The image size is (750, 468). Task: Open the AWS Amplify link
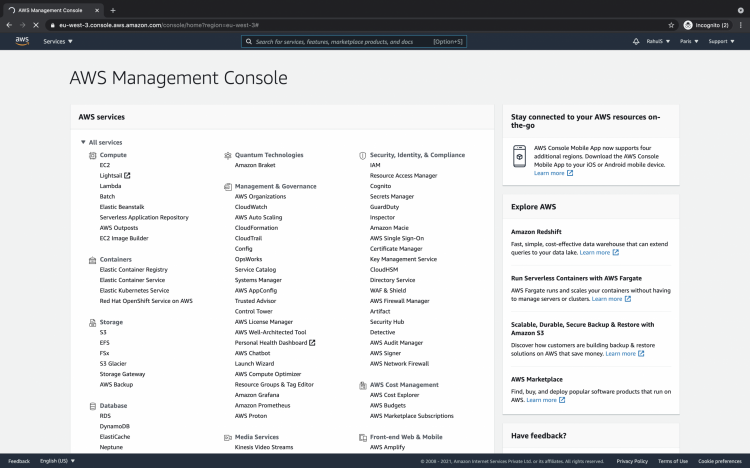387,447
